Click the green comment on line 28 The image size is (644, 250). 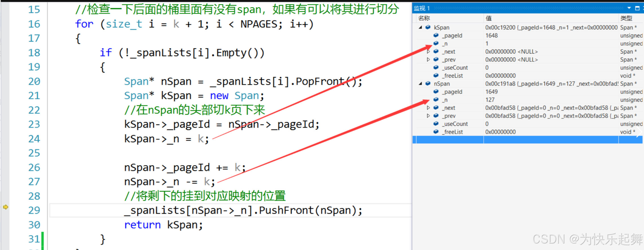pyautogui.click(x=205, y=196)
